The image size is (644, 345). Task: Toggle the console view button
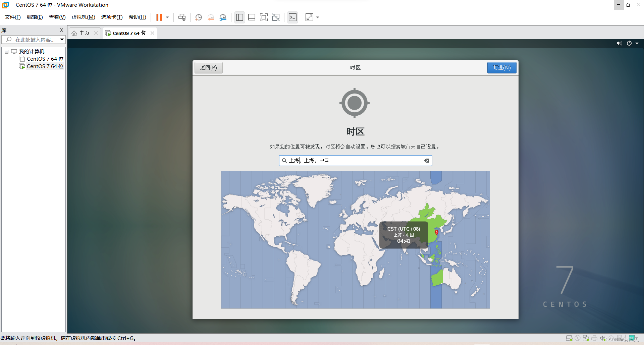pyautogui.click(x=292, y=17)
